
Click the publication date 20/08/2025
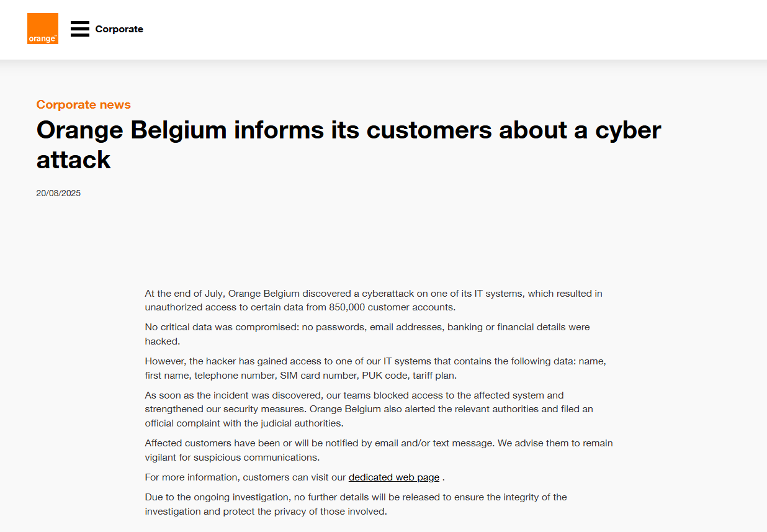click(58, 193)
